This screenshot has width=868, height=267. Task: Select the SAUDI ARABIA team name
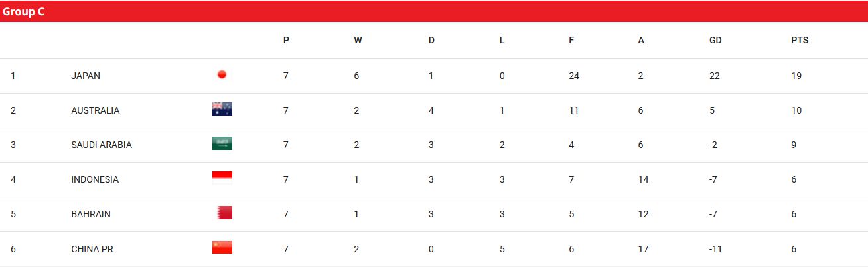102,145
